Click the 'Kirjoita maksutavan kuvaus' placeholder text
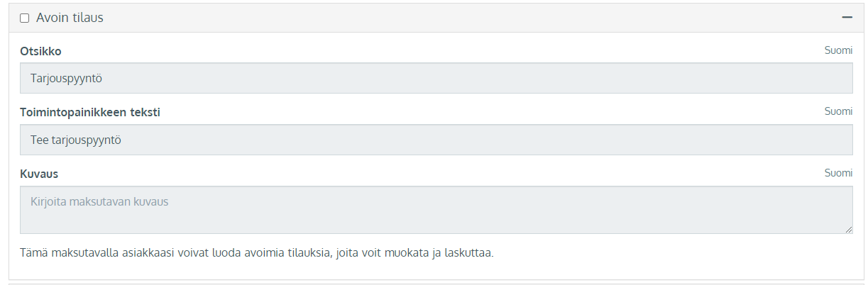This screenshot has height=285, width=868. (99, 202)
